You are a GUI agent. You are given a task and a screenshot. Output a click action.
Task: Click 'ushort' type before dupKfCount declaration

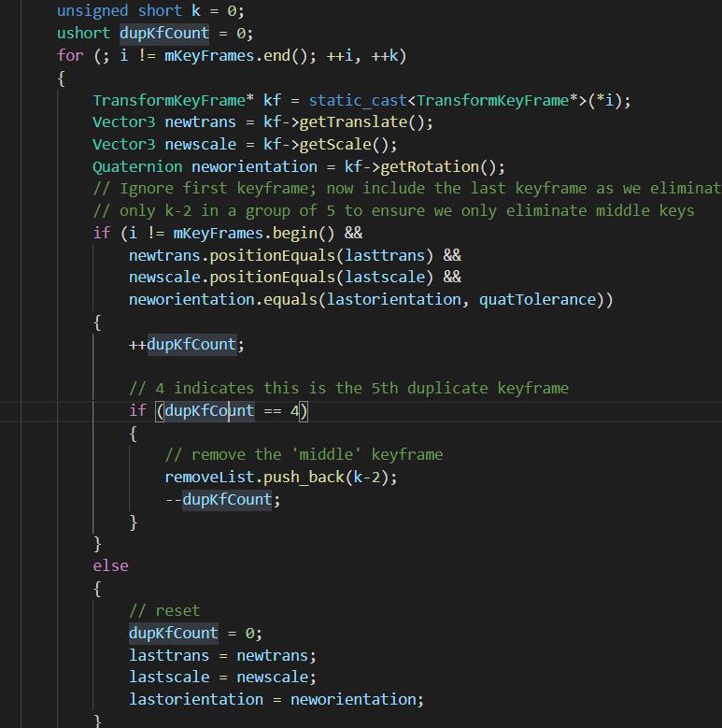[83, 33]
